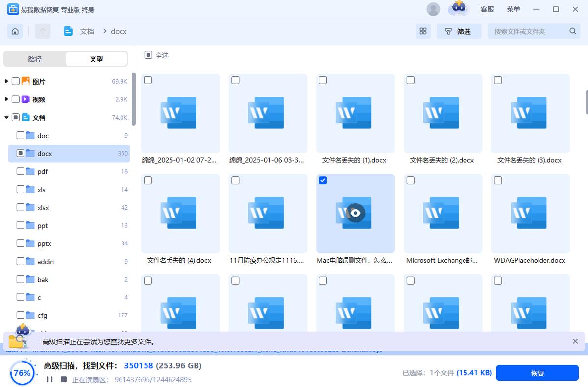
Task: Collapse the 文档 tree node
Action: (x=6, y=118)
